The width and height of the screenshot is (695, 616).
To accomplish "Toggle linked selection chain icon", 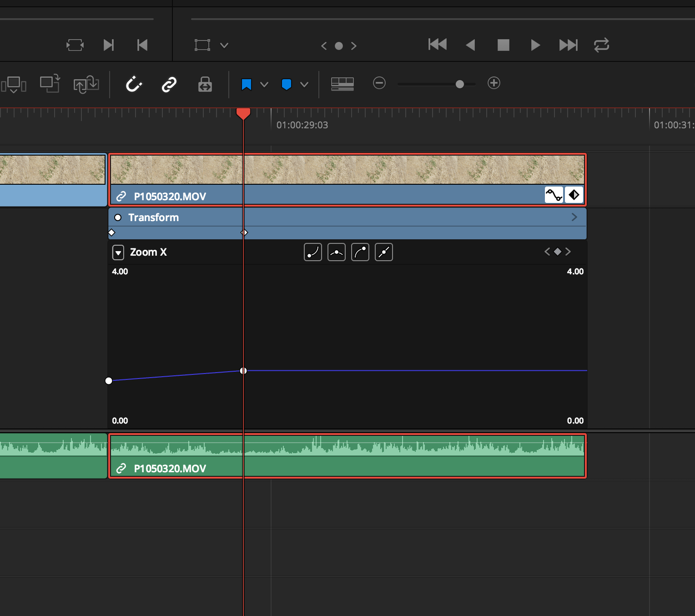I will click(169, 85).
